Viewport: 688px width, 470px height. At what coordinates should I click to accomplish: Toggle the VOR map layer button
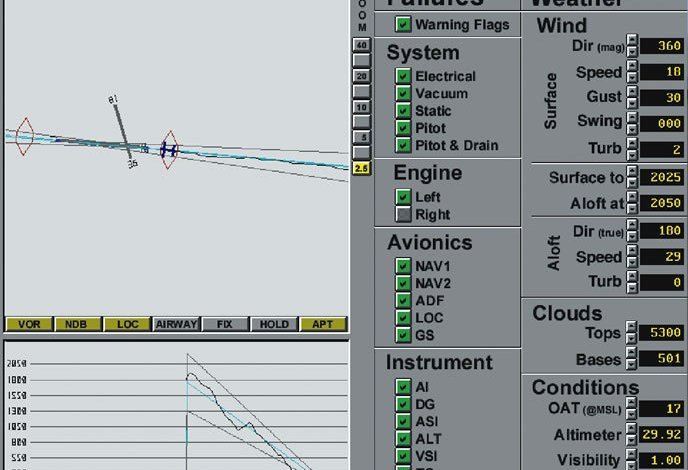(29, 324)
